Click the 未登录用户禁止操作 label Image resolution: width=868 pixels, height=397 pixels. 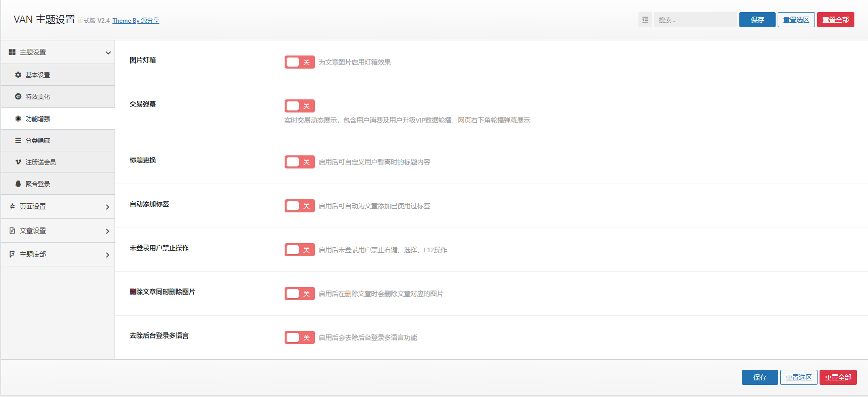point(159,248)
